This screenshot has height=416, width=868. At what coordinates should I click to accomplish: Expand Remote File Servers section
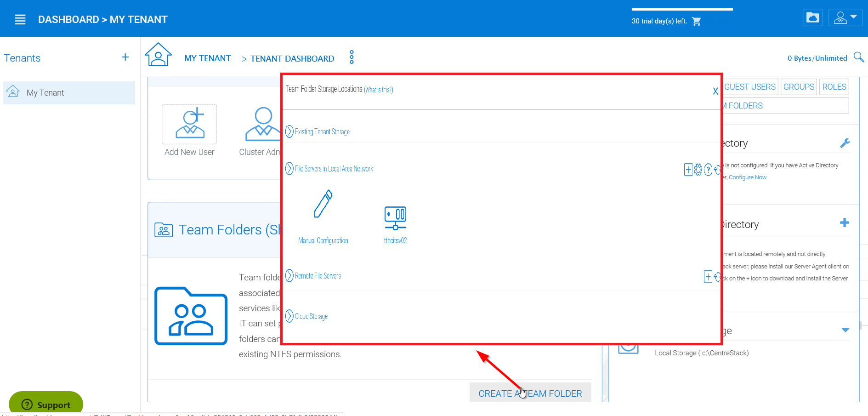[x=313, y=276]
